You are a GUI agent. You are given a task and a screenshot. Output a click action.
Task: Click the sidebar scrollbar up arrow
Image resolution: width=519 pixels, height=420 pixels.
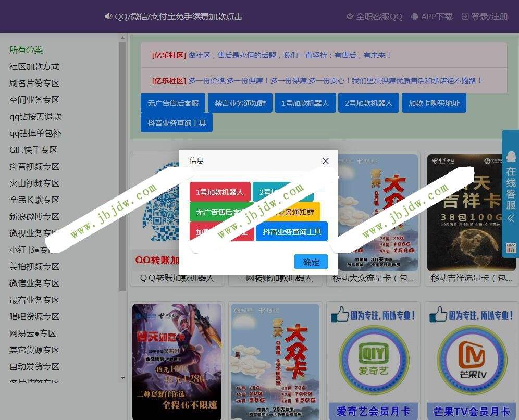coord(123,38)
